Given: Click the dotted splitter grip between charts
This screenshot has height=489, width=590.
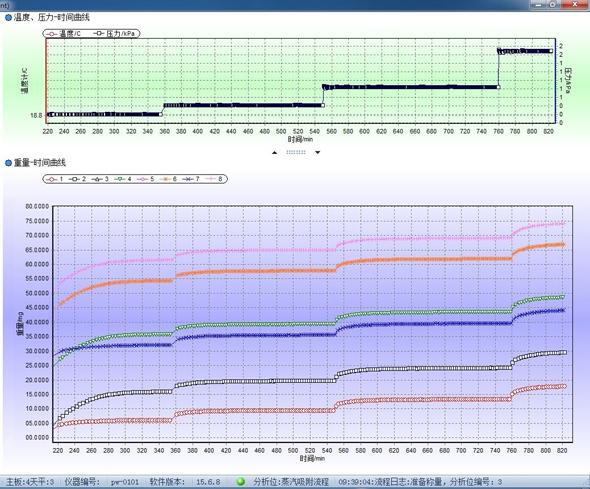Looking at the screenshot, I should point(296,152).
